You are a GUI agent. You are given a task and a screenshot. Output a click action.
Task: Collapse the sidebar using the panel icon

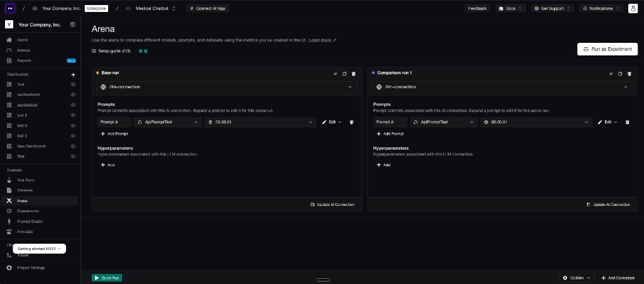click(73, 25)
